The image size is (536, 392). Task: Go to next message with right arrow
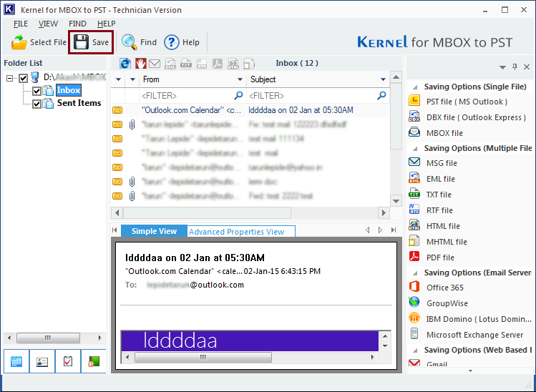pos(380,230)
